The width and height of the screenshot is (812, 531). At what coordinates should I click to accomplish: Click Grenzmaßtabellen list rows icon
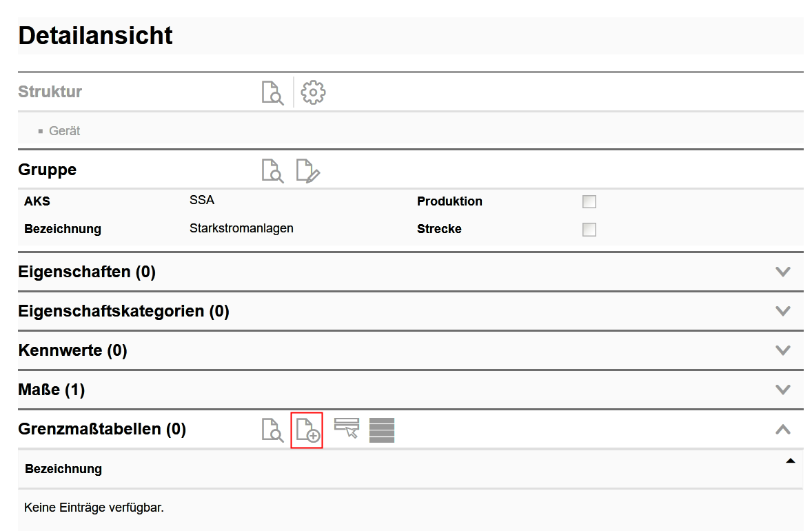point(382,430)
